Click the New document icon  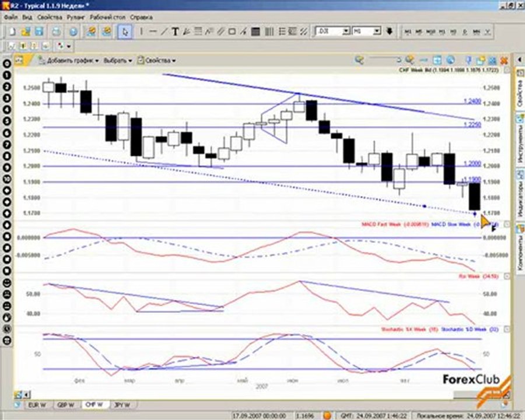tap(12, 32)
